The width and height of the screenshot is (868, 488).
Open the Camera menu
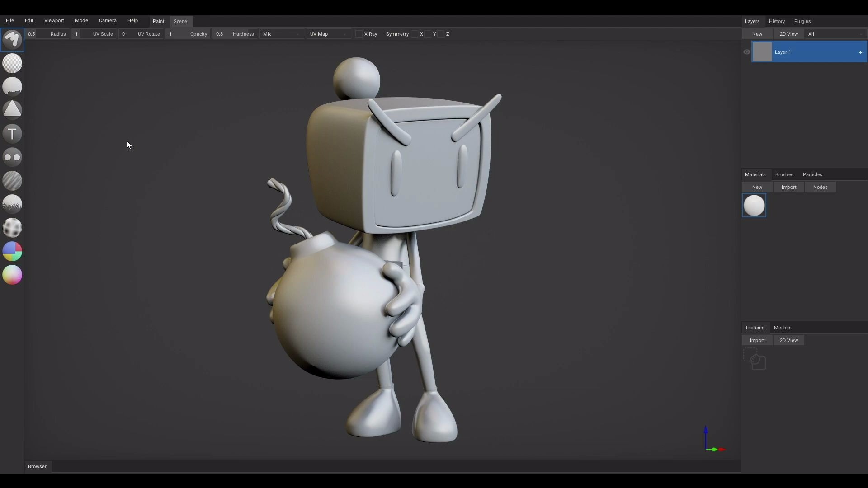(x=108, y=20)
